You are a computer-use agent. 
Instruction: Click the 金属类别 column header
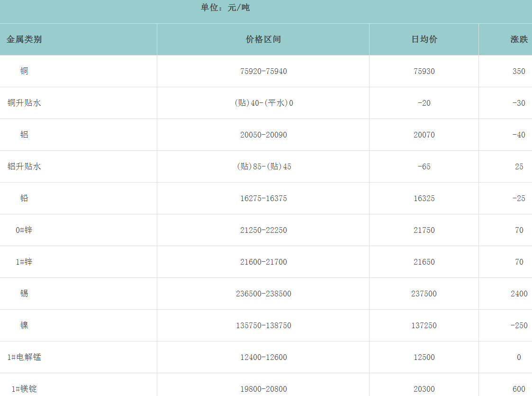[24, 39]
